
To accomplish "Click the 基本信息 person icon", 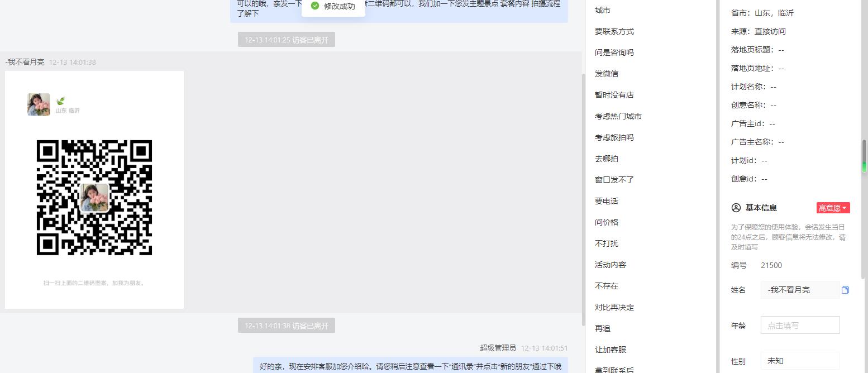I will [736, 208].
